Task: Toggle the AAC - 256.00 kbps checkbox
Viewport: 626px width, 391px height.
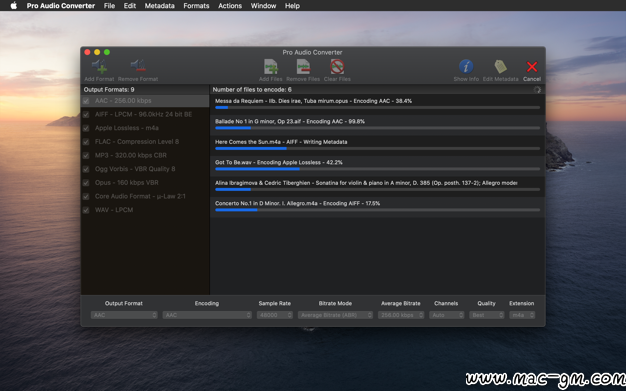Action: (x=86, y=101)
